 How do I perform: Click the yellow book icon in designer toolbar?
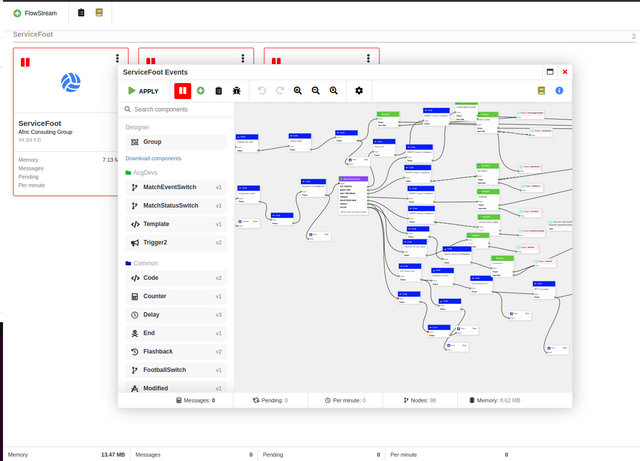click(542, 91)
